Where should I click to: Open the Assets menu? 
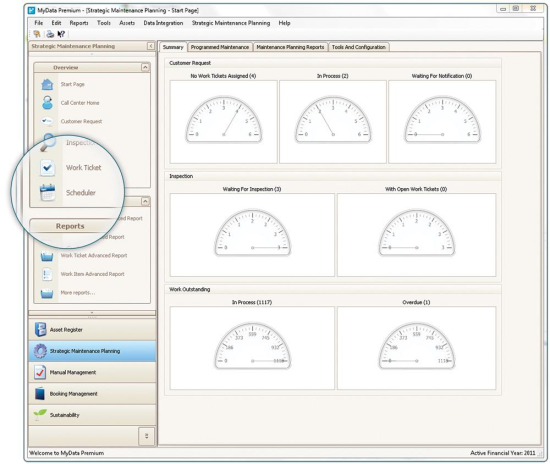(127, 23)
